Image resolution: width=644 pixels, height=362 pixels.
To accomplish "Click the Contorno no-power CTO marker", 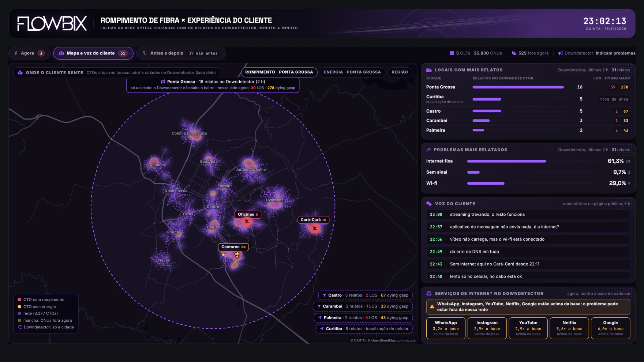I will point(237,254).
